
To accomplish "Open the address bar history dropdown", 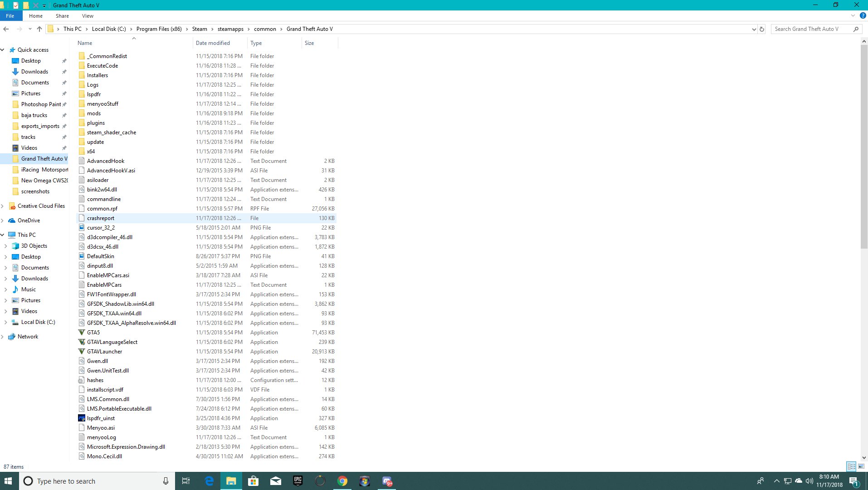I will (x=754, y=29).
